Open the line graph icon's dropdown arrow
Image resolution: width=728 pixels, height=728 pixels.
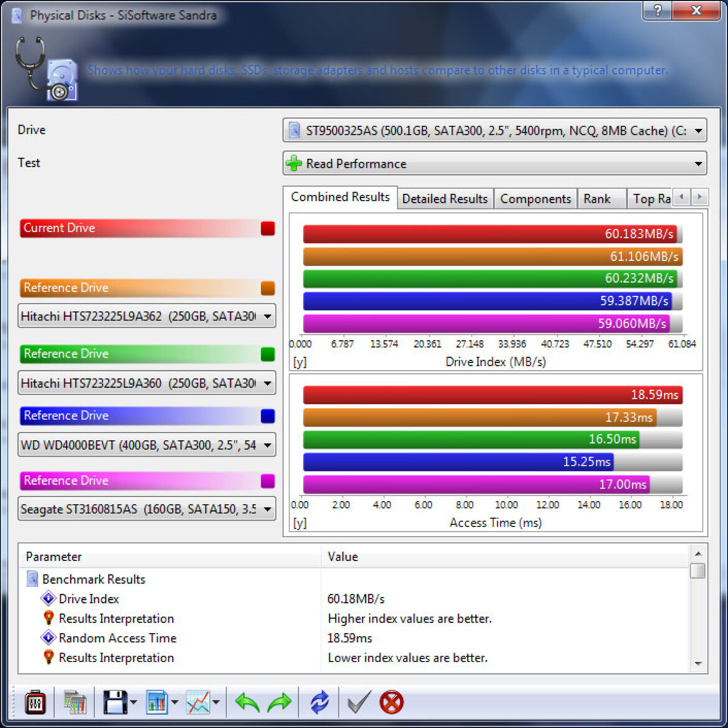(216, 702)
